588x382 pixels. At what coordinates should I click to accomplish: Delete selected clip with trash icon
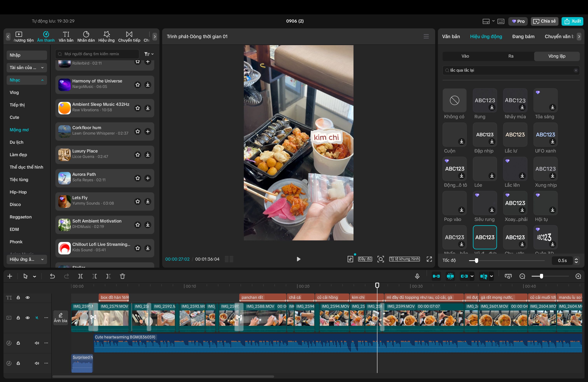(122, 276)
